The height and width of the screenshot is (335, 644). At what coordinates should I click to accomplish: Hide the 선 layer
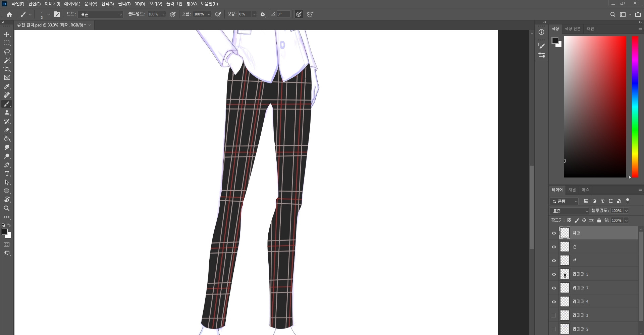pyautogui.click(x=554, y=247)
